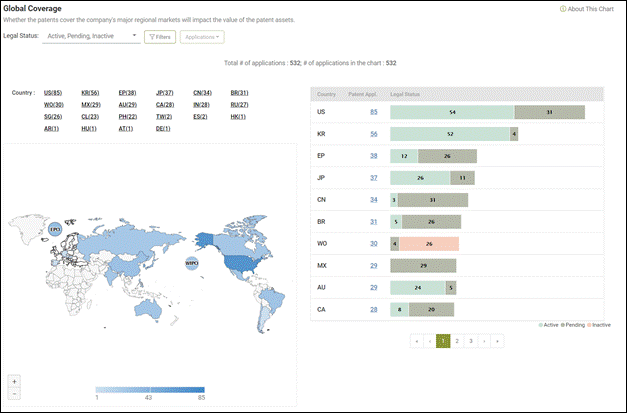Go to the first page of results

click(x=417, y=341)
